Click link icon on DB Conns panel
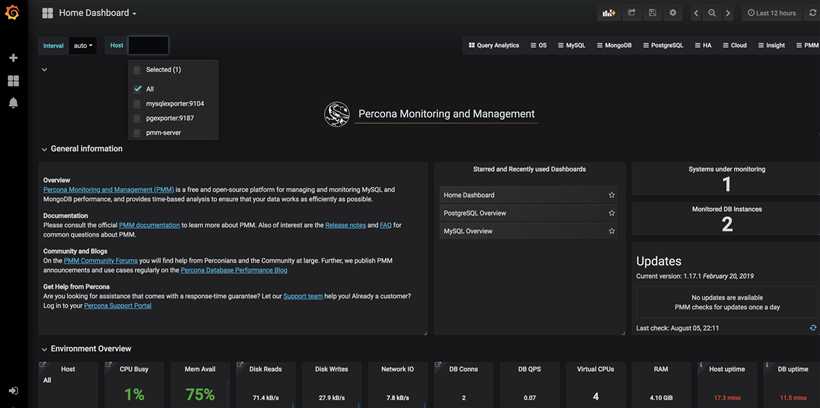 (x=437, y=365)
